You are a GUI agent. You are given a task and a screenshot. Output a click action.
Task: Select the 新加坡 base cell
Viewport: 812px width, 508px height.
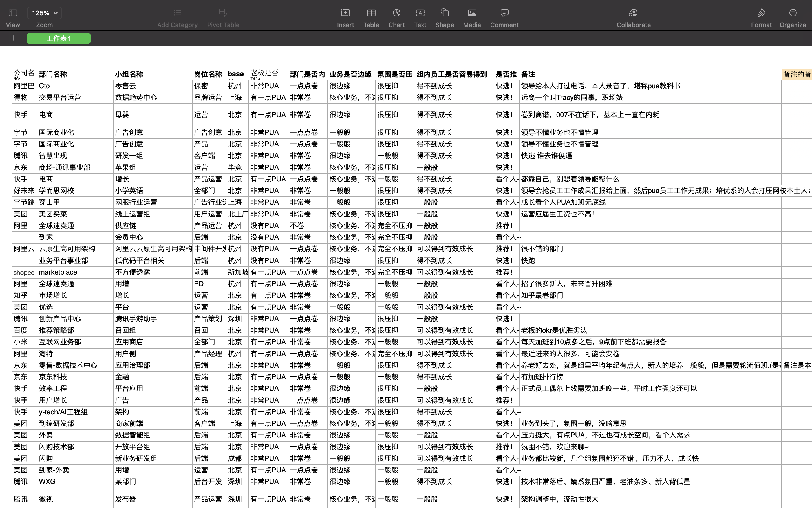237,272
